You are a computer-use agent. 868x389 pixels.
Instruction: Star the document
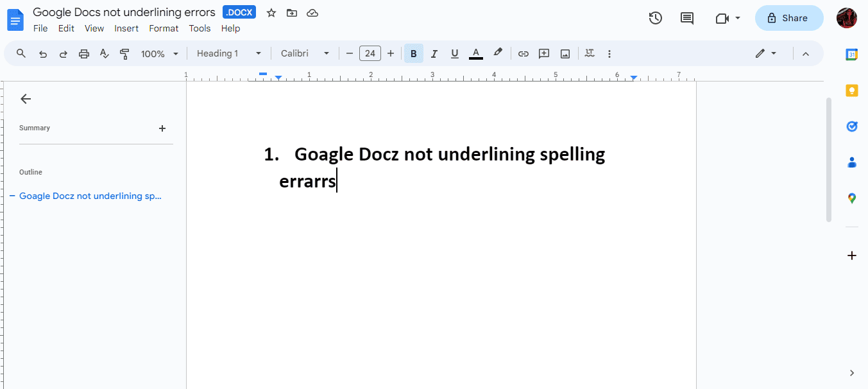[x=271, y=12]
